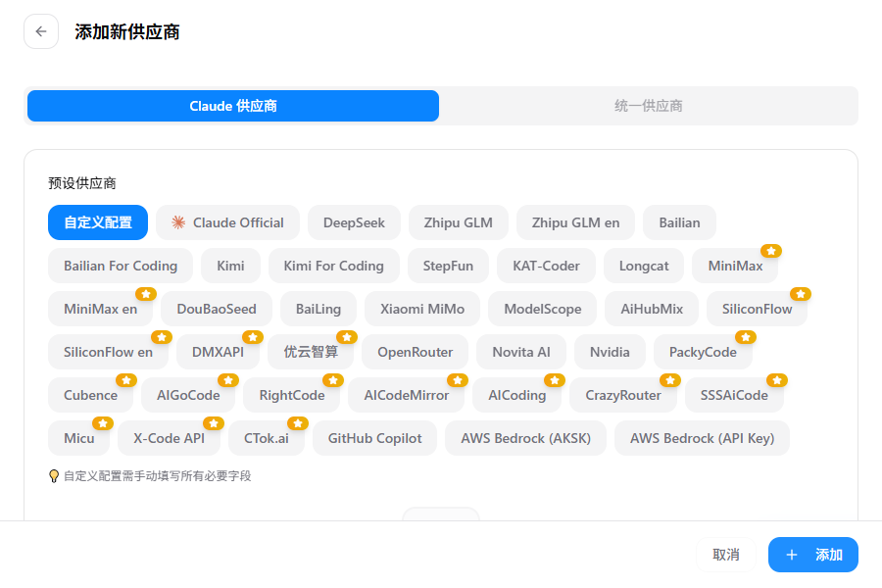Choose Bailian For Coding preset
The width and height of the screenshot is (882, 588).
(121, 266)
